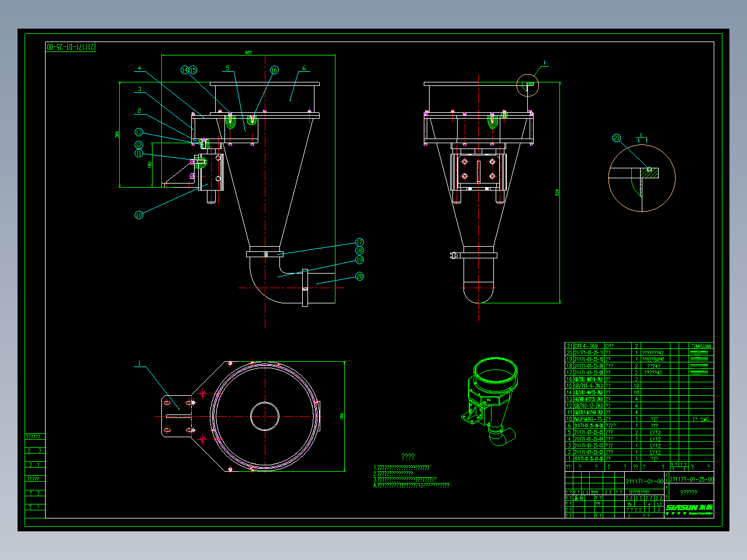The image size is (747, 560).
Task: Select leader label 4 in side view
Action: (140, 68)
